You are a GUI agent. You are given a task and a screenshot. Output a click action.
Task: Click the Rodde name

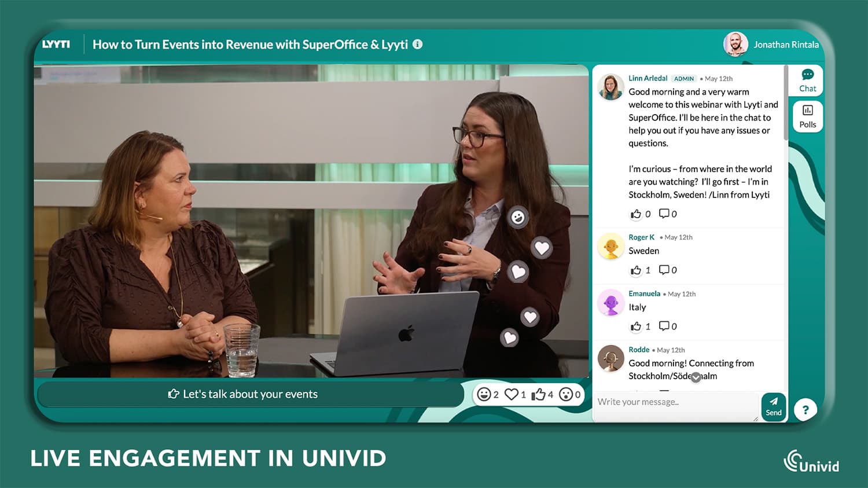click(639, 350)
